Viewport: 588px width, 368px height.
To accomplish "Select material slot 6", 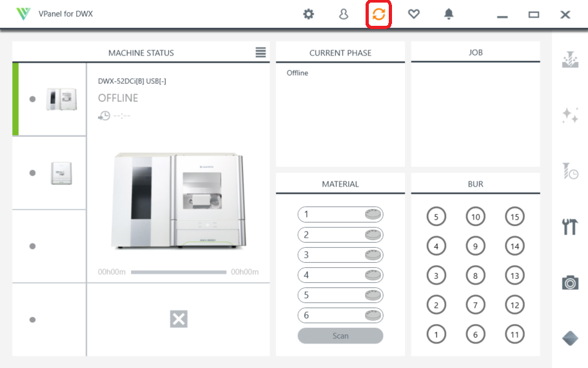I will [340, 316].
